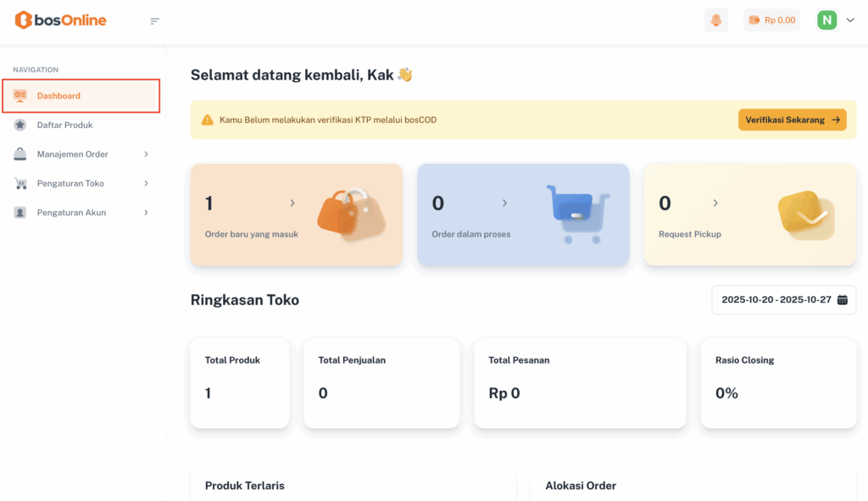Image resolution: width=868 pixels, height=501 pixels.
Task: Expand the Pengaturan Akun submenu chevron
Action: coord(146,213)
